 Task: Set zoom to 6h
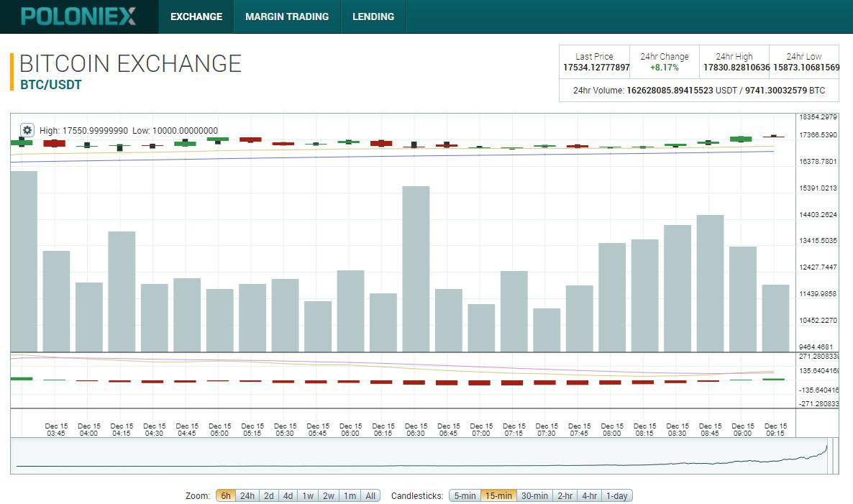pos(226,495)
